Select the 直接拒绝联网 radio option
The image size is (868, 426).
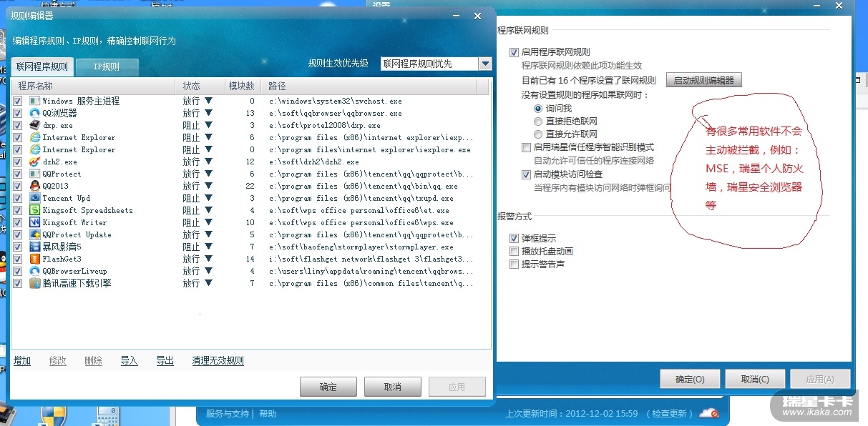pos(538,122)
